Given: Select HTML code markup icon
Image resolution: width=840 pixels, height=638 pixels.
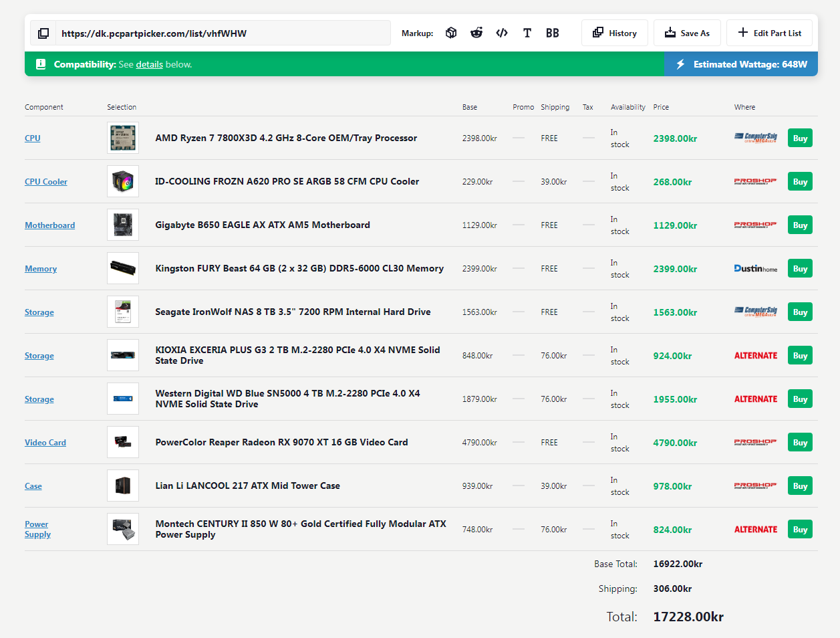Looking at the screenshot, I should (x=502, y=33).
